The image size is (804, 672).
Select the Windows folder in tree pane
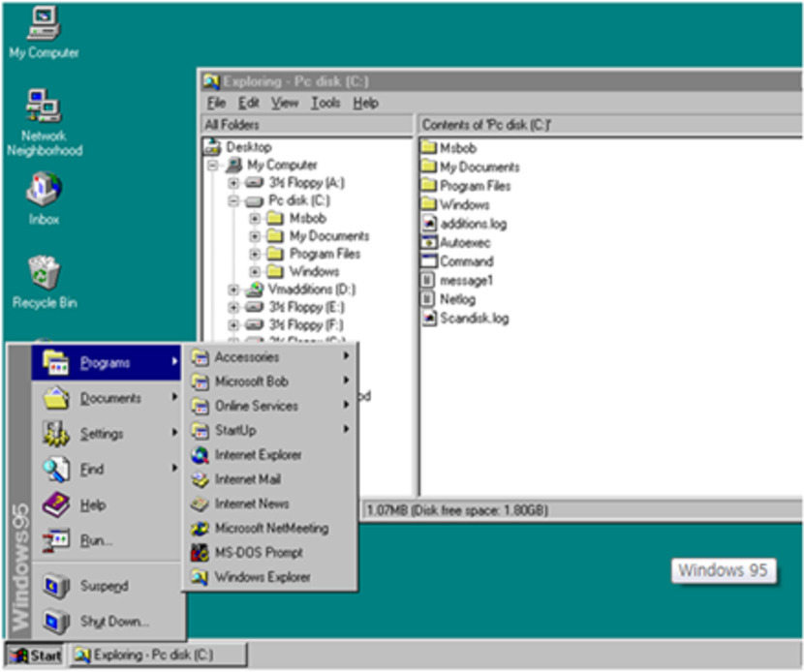coord(314,272)
